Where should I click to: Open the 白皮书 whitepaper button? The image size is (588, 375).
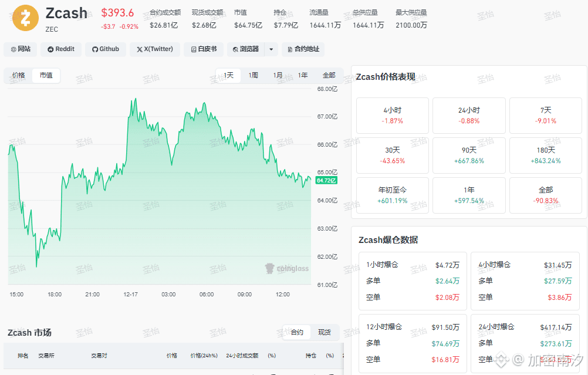click(204, 49)
